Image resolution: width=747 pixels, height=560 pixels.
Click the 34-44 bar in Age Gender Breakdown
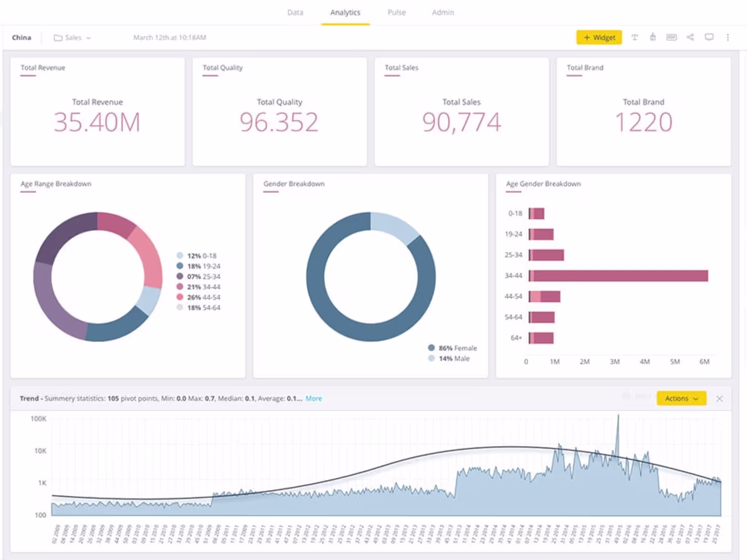(618, 276)
